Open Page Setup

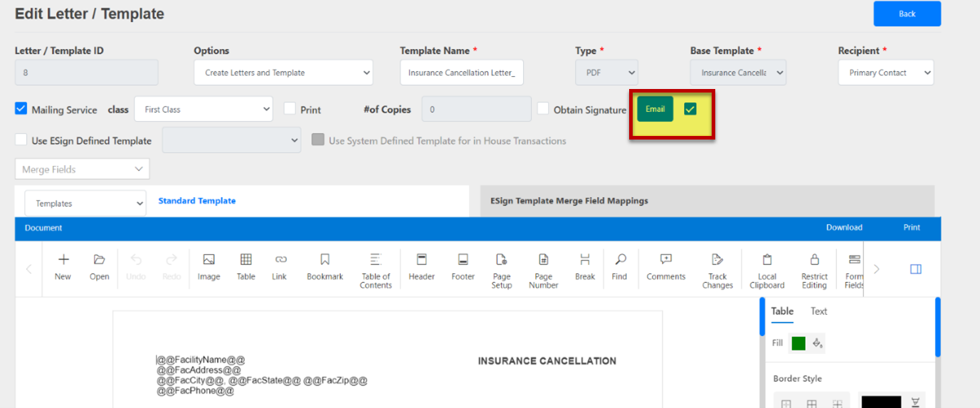click(502, 271)
